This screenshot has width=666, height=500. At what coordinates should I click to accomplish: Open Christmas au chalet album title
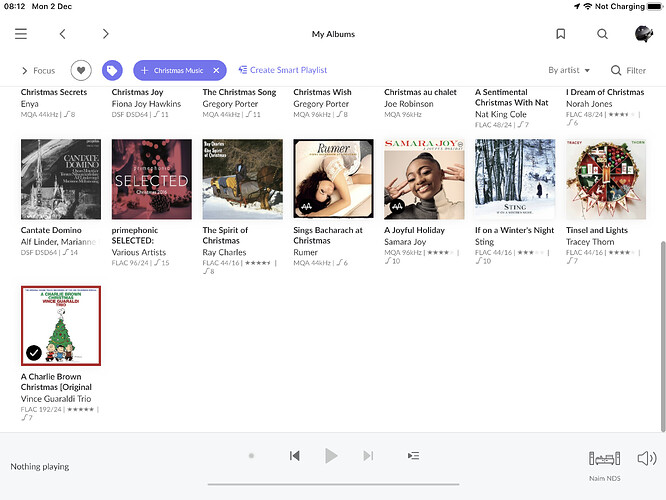[420, 92]
